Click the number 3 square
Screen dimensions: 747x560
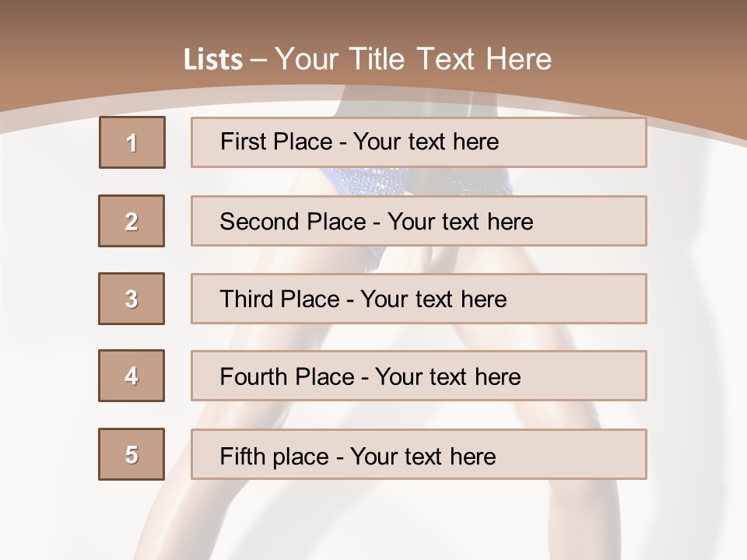(132, 299)
